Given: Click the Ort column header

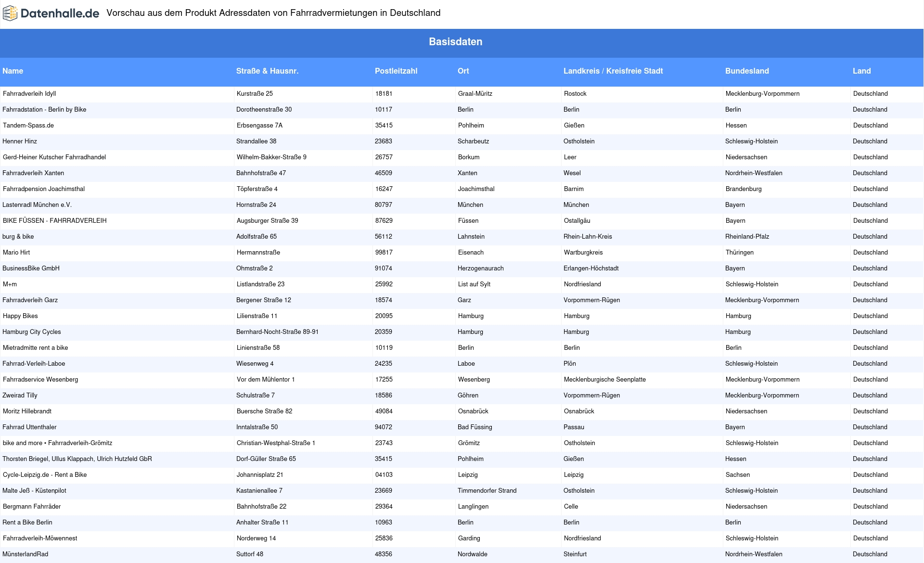Looking at the screenshot, I should [x=463, y=71].
